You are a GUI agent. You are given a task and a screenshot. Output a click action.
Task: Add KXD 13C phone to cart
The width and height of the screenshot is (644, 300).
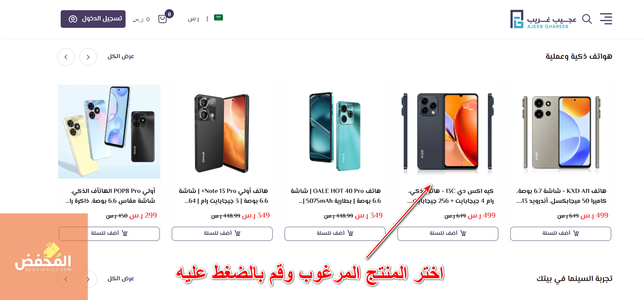click(448, 234)
